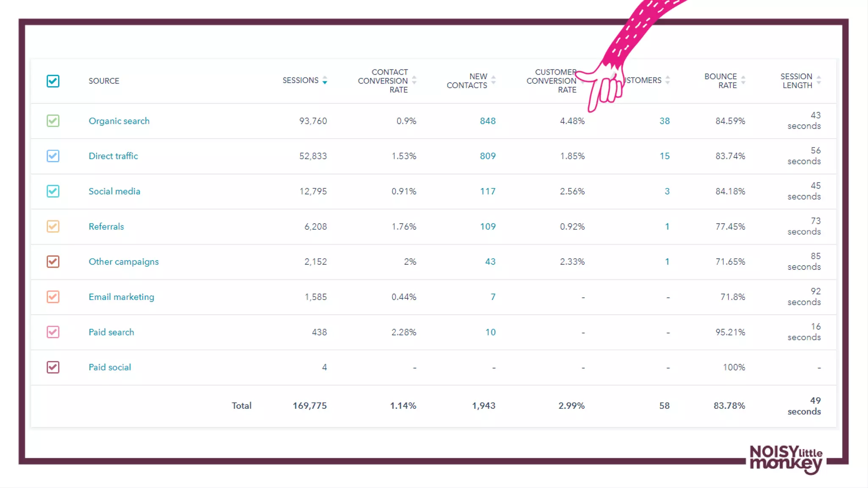Open the Organic search source link
868x488 pixels.
(x=119, y=121)
